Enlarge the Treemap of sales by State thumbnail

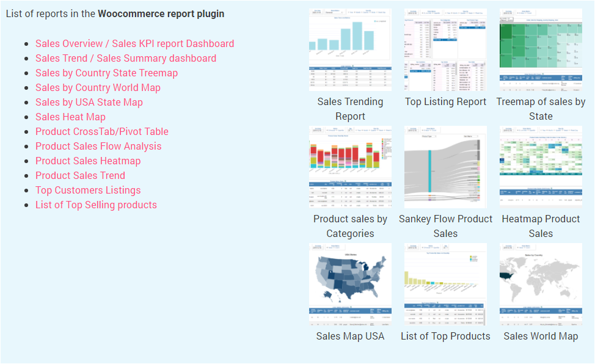(541, 49)
